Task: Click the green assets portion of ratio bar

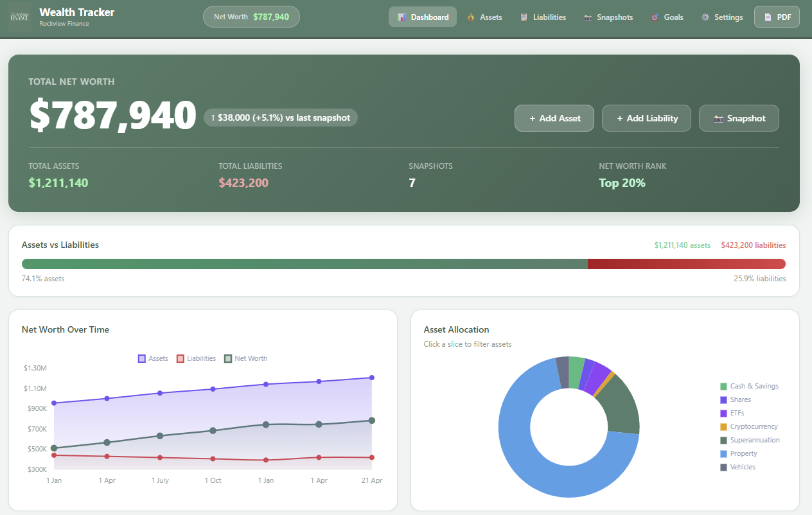Action: pos(304,264)
